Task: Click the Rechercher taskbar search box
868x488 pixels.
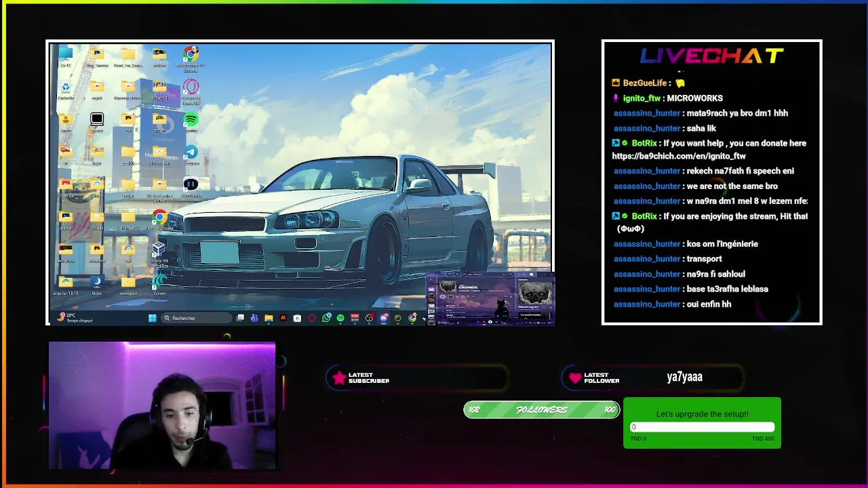Action: pos(197,318)
